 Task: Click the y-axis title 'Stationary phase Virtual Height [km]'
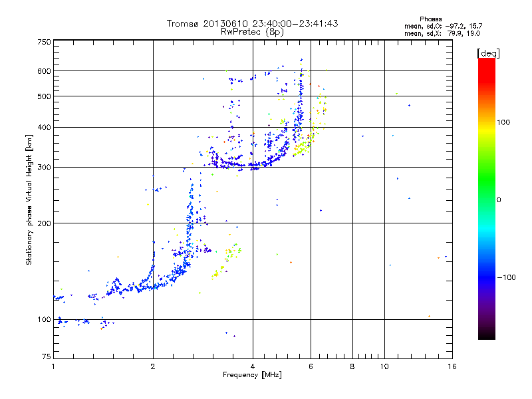29,199
